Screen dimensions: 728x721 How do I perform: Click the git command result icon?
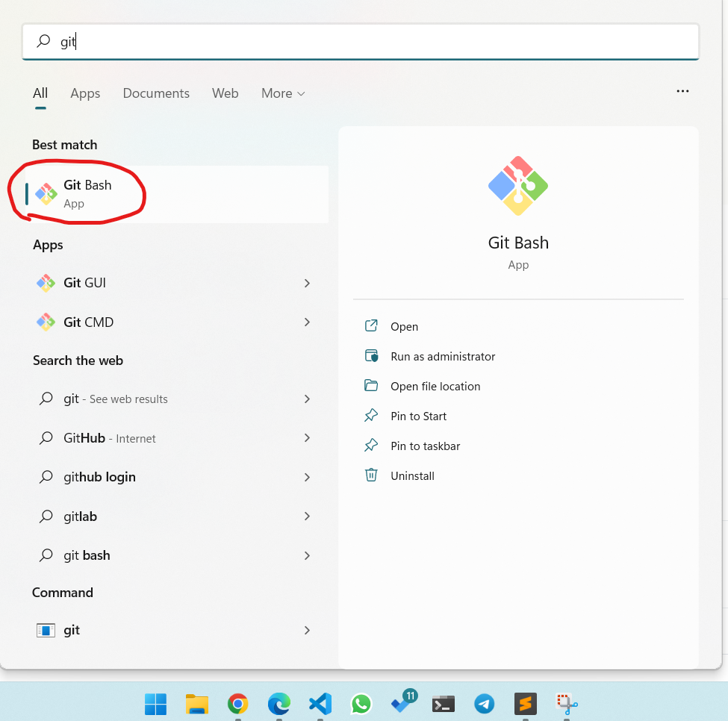point(46,630)
